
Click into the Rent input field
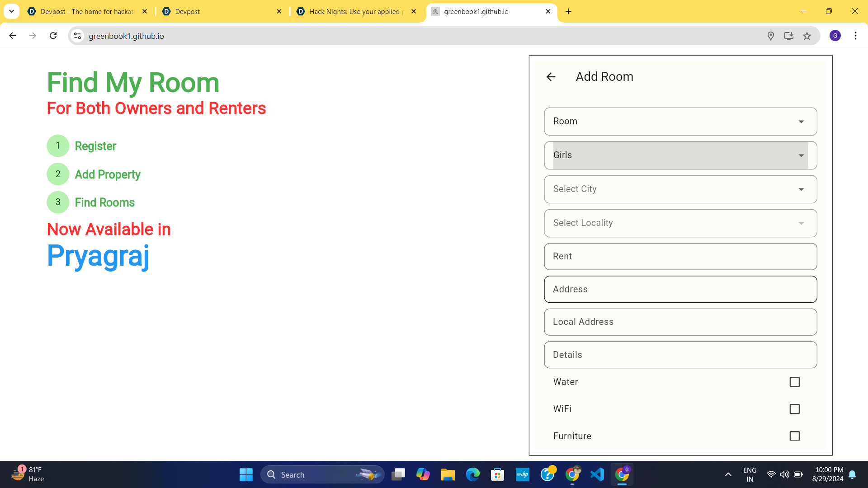pos(680,257)
